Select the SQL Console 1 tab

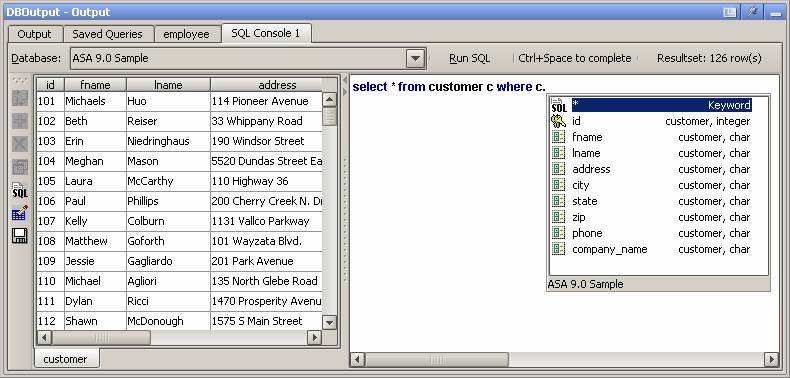point(266,33)
